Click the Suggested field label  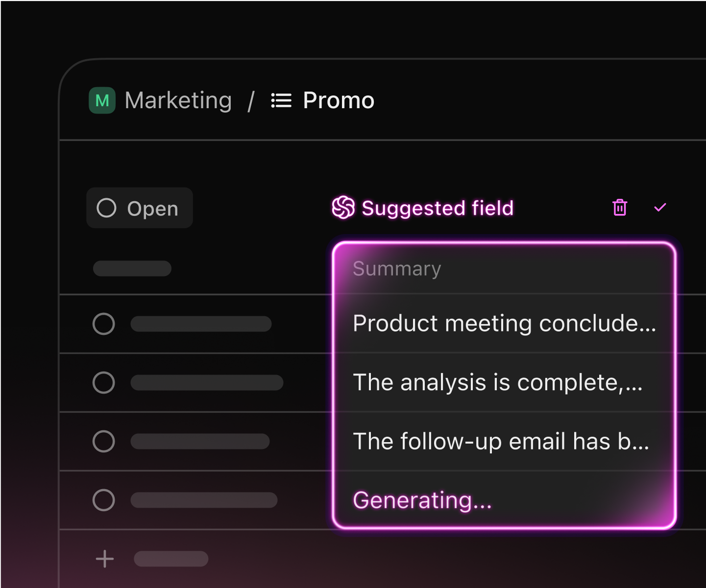pos(438,208)
